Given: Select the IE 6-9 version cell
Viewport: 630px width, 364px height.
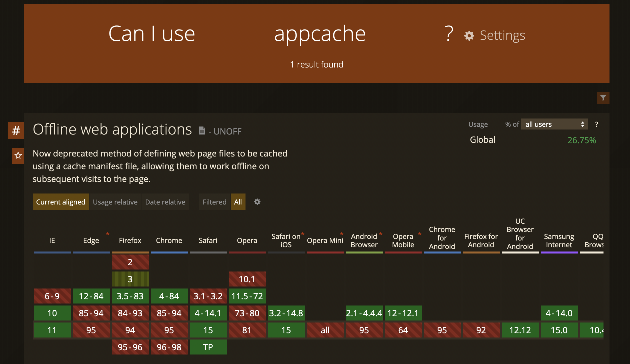Looking at the screenshot, I should click(52, 296).
